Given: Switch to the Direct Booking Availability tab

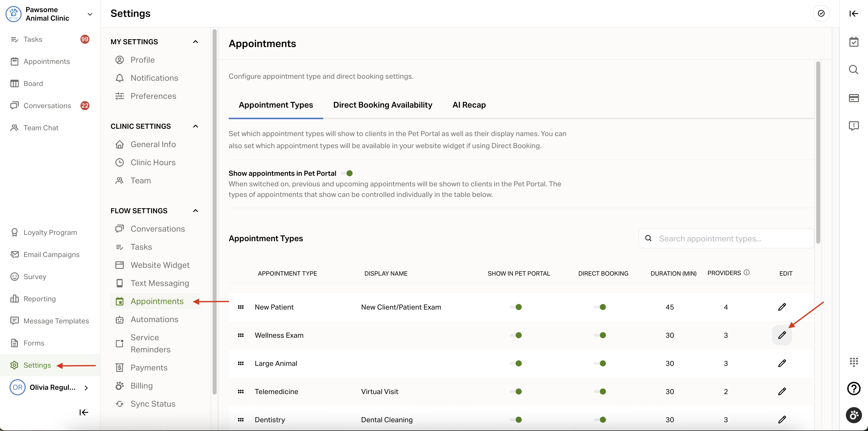Looking at the screenshot, I should pyautogui.click(x=382, y=105).
